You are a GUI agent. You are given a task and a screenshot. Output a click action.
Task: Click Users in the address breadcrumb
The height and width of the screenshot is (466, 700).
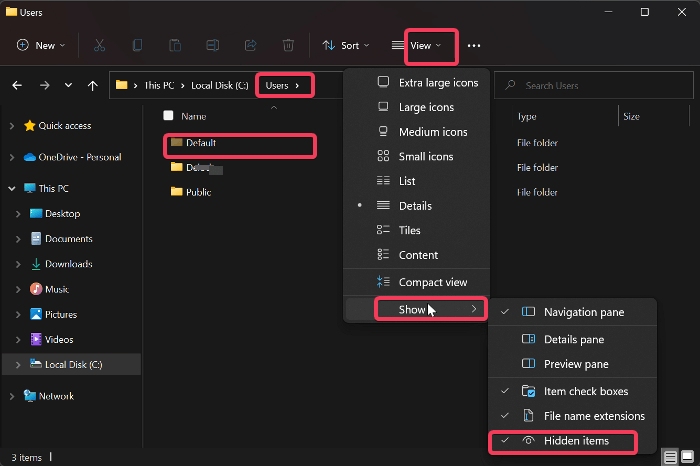[x=277, y=86]
